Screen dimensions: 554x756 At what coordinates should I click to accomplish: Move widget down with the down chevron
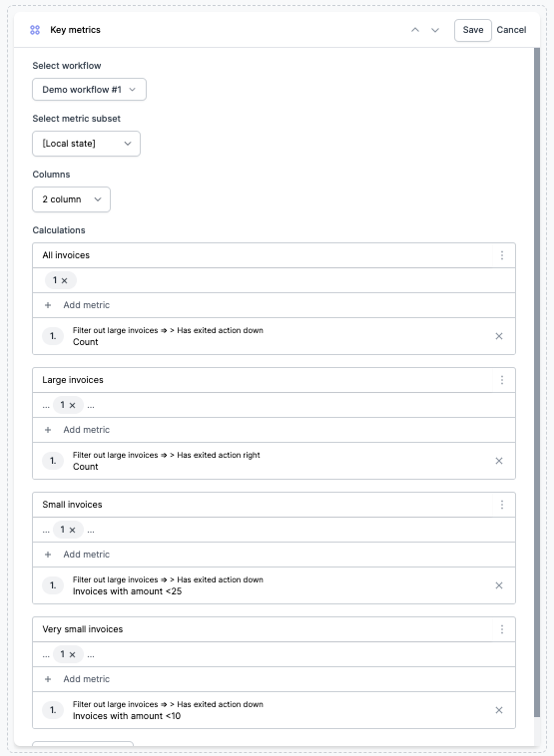point(435,30)
